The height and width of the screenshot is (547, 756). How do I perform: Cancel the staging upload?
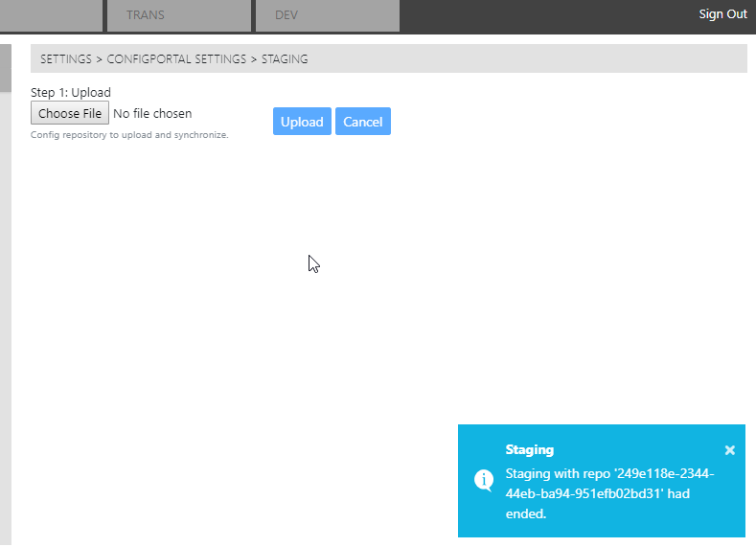point(362,122)
